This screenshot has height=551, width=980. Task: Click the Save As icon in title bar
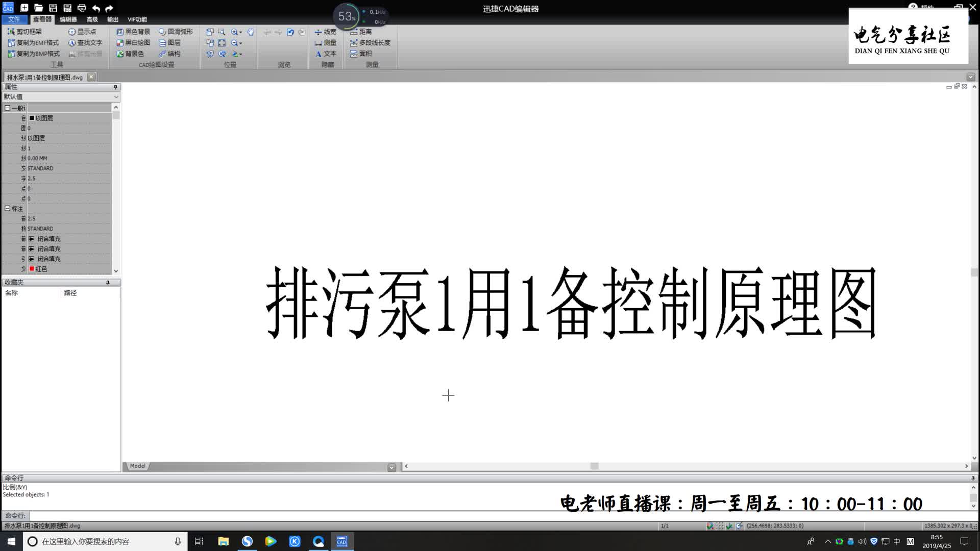coord(67,8)
